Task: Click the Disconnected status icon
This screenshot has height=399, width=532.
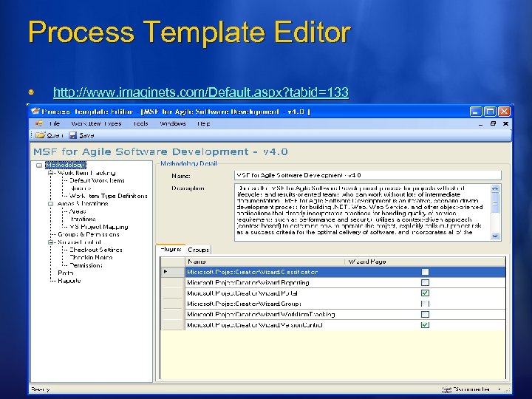Action: 446,389
